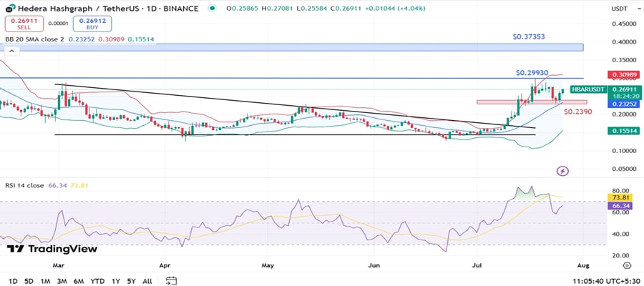Screen dimensions: 644x286
Task: Switch to the 3M time range
Action: tap(62, 281)
